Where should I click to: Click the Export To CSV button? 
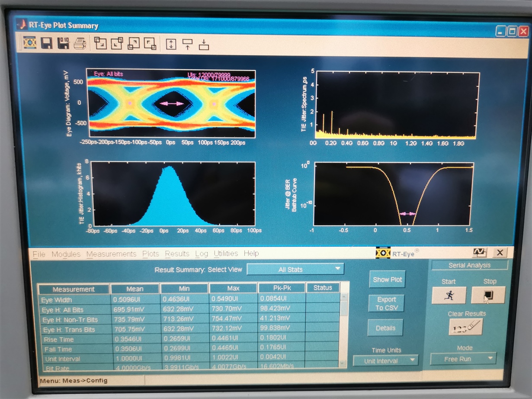click(386, 303)
